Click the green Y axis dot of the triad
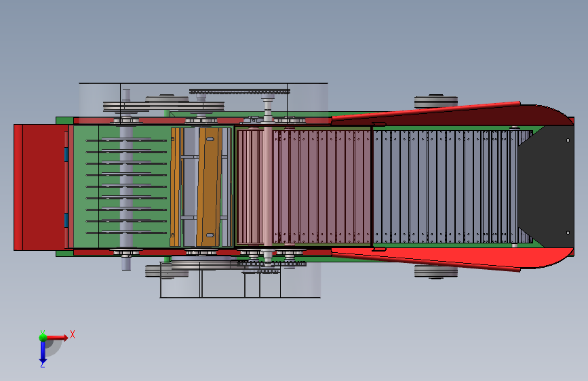This screenshot has height=381, width=588. click(x=43, y=337)
